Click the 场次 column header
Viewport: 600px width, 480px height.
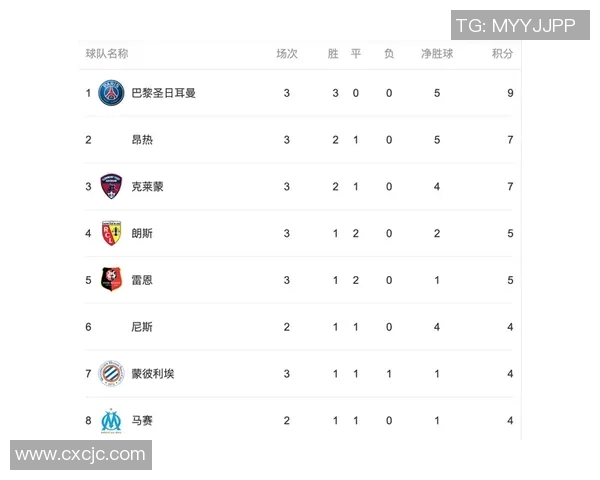pos(287,54)
